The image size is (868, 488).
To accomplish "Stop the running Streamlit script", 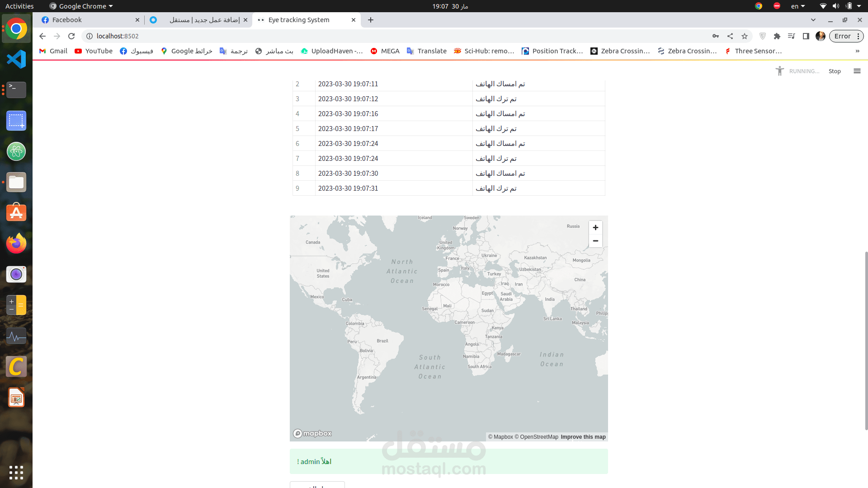I will click(835, 71).
